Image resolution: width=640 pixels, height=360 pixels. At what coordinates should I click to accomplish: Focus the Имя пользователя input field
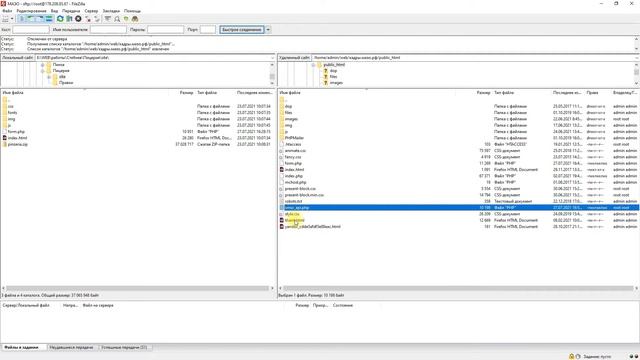pos(108,29)
